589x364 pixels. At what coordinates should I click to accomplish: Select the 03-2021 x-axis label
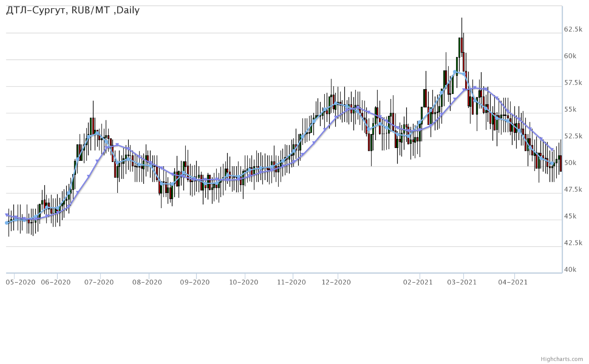pos(462,282)
